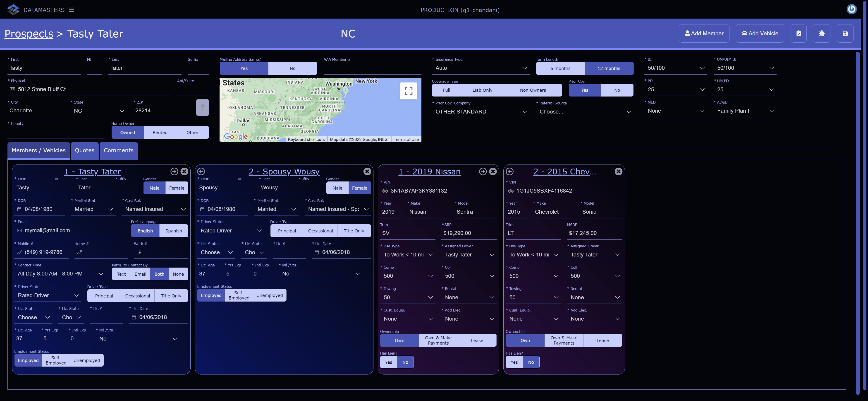
Task: Click the bug report icon button
Action: point(822,33)
